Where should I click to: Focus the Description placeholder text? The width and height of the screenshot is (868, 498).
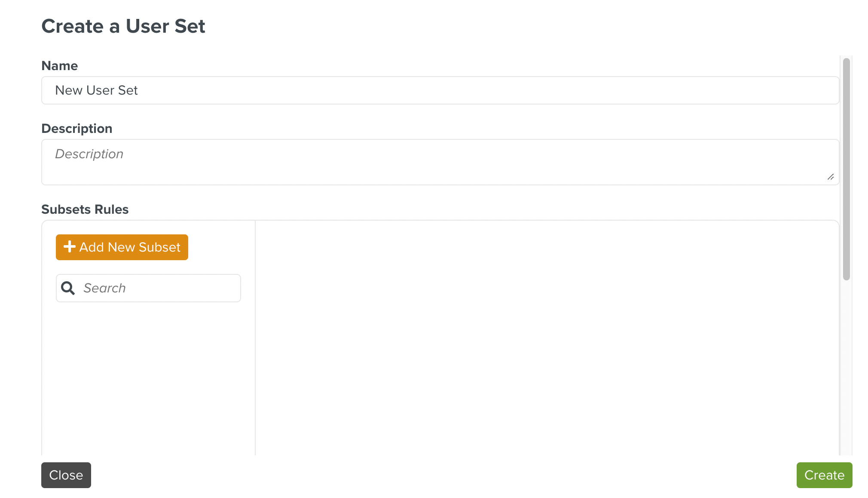coord(89,154)
